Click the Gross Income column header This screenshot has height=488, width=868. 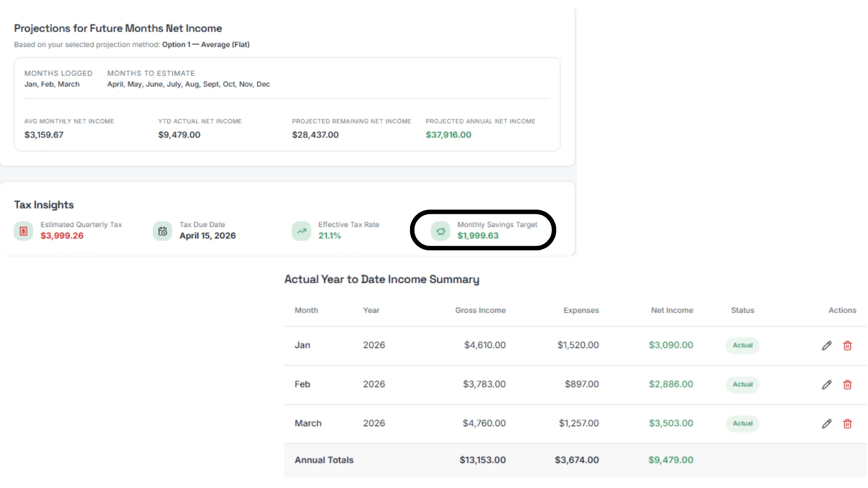click(x=480, y=310)
